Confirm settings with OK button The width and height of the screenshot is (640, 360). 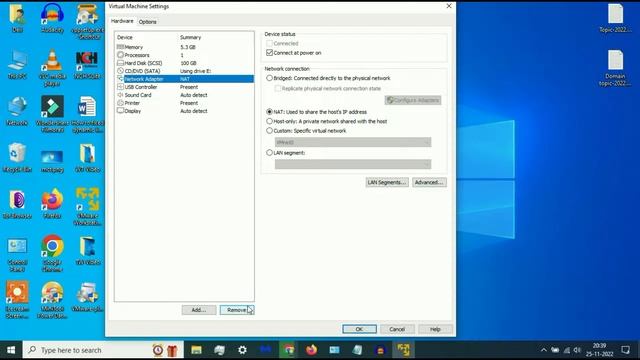click(359, 329)
